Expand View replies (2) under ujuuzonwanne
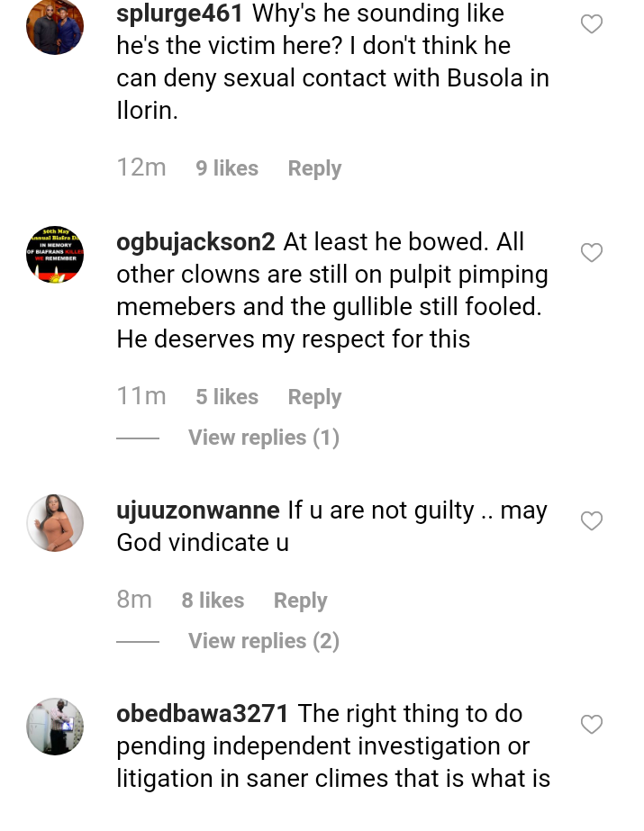The width and height of the screenshot is (644, 831). 263,641
